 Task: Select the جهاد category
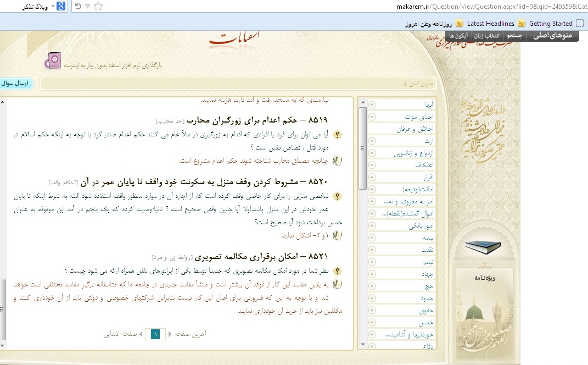[x=427, y=274]
